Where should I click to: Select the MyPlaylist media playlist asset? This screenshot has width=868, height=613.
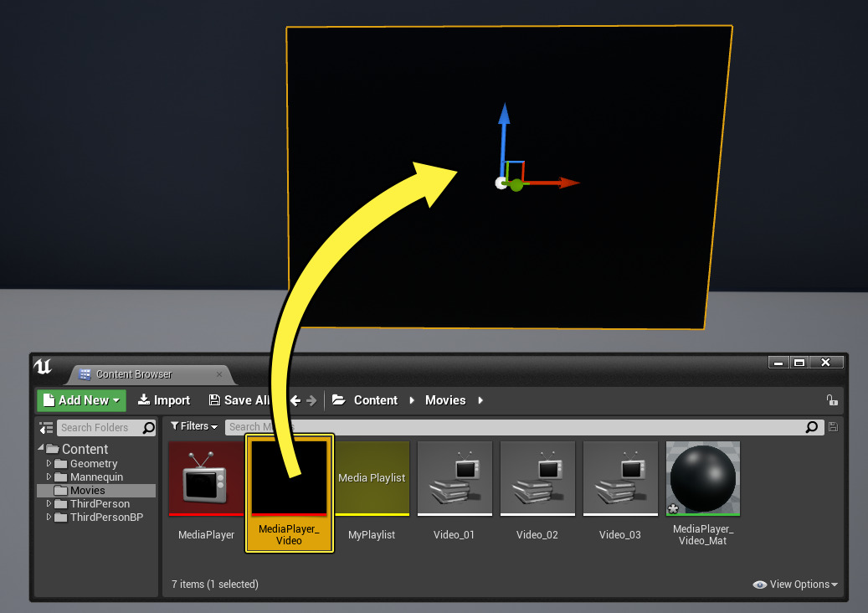click(372, 478)
